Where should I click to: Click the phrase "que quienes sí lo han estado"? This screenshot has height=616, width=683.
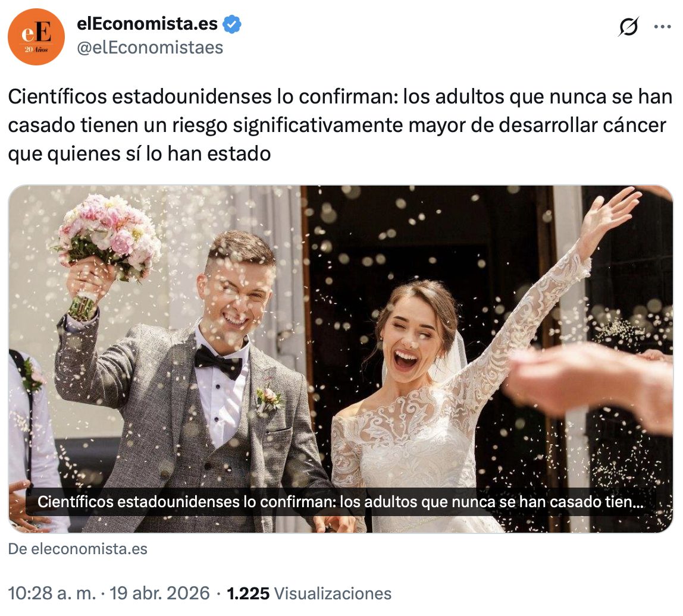pyautogui.click(x=139, y=153)
